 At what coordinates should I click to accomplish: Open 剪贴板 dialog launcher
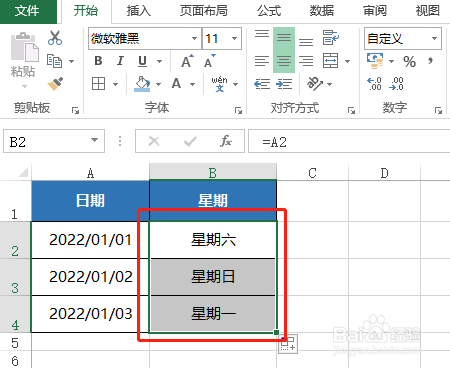click(75, 110)
